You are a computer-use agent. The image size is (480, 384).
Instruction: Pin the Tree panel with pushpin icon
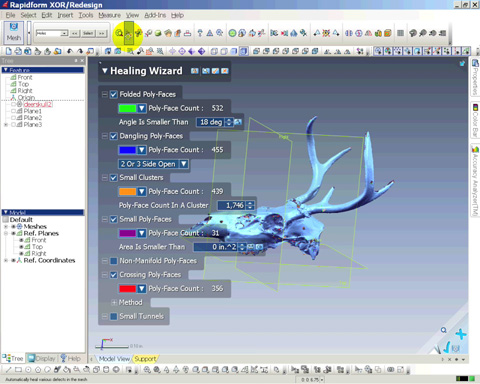(x=76, y=60)
